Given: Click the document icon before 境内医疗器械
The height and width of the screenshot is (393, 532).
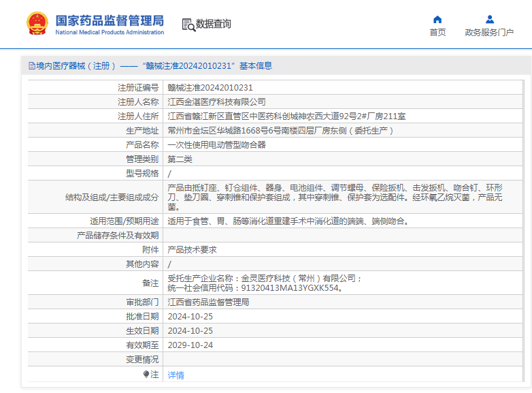Looking at the screenshot, I should coord(32,65).
